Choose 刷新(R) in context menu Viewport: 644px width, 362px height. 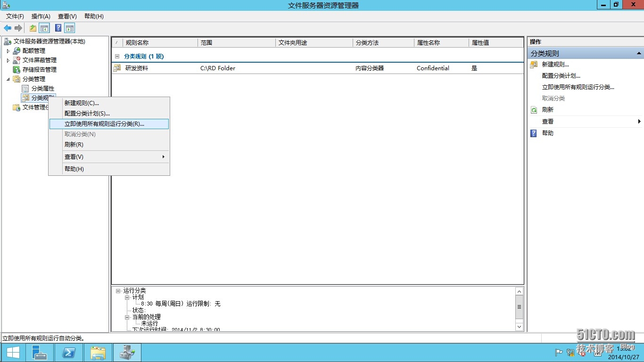point(109,145)
